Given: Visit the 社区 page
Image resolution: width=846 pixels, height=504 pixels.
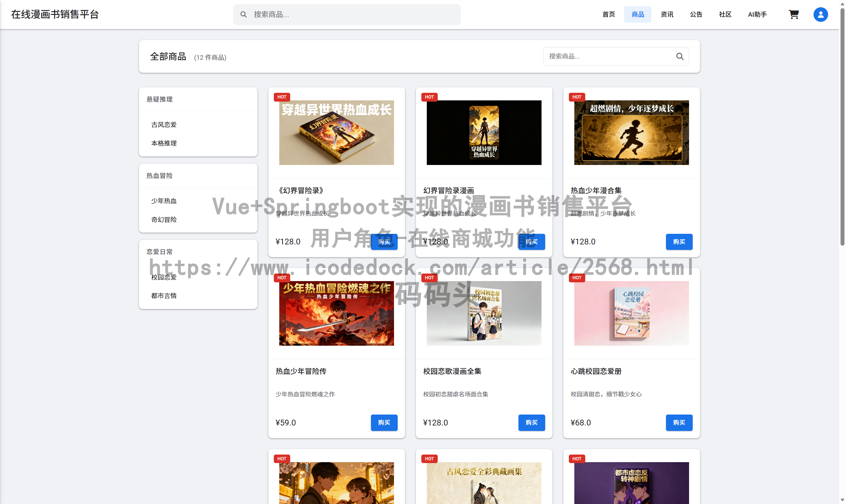Looking at the screenshot, I should click(725, 14).
